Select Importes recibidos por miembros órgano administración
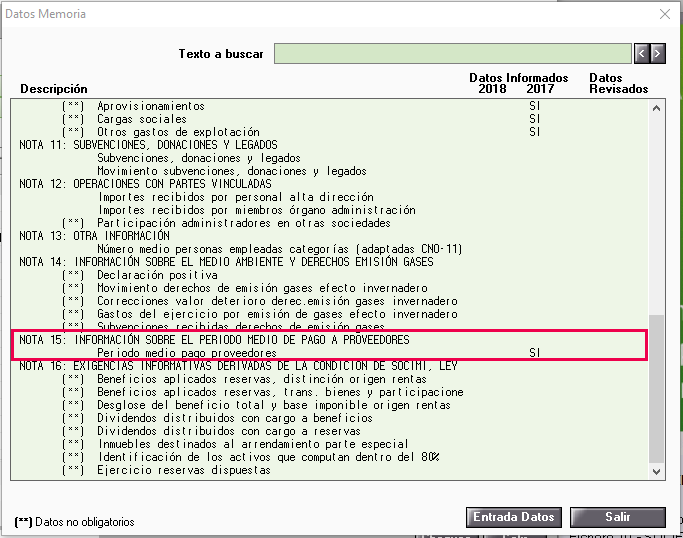The width and height of the screenshot is (683, 538). (330, 210)
